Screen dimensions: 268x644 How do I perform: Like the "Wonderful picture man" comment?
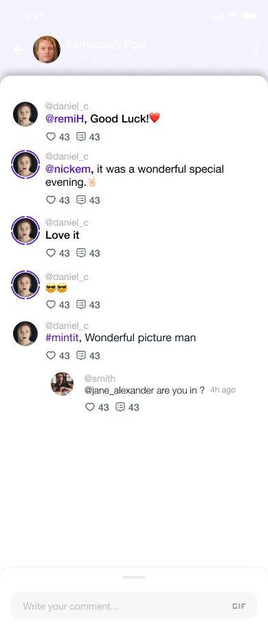(50, 355)
